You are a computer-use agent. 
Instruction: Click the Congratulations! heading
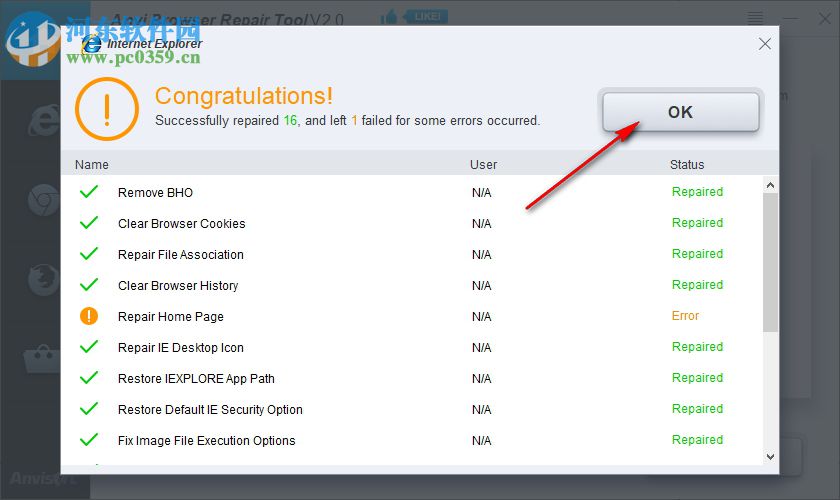click(244, 96)
